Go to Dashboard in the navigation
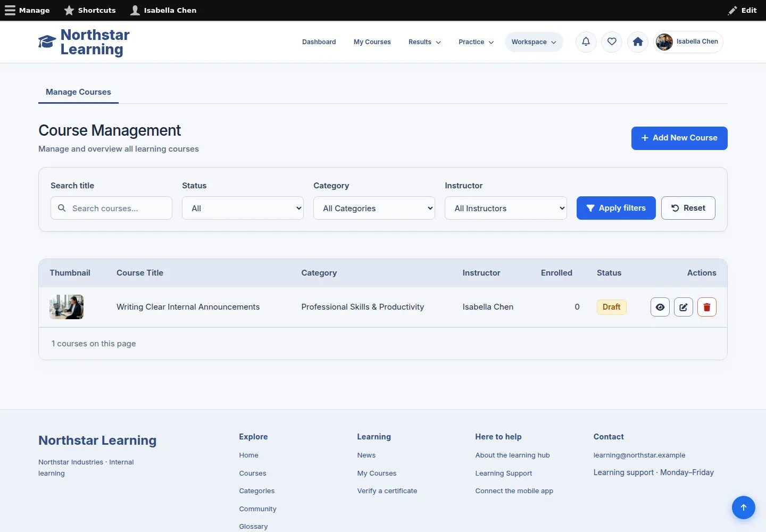The width and height of the screenshot is (766, 532). pyautogui.click(x=319, y=42)
